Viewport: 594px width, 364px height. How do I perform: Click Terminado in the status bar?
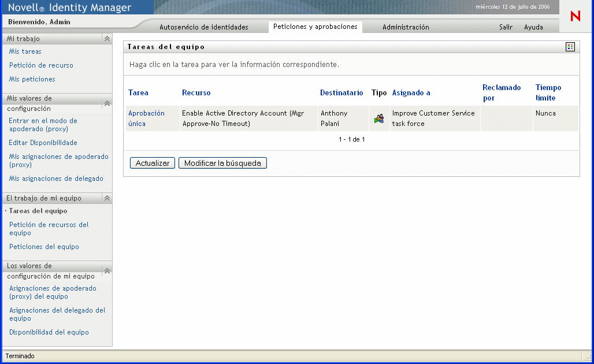[x=20, y=356]
